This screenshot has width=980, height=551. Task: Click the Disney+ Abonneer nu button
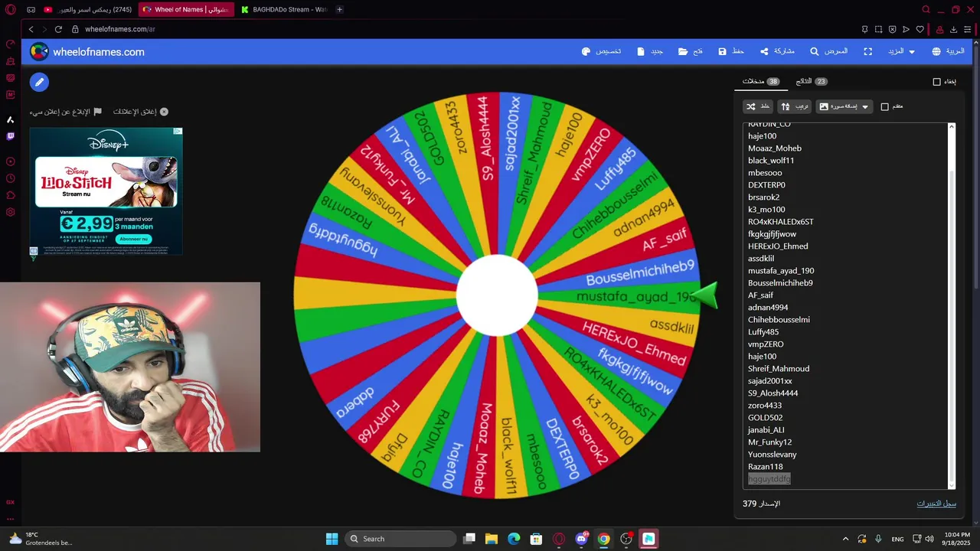pyautogui.click(x=134, y=239)
